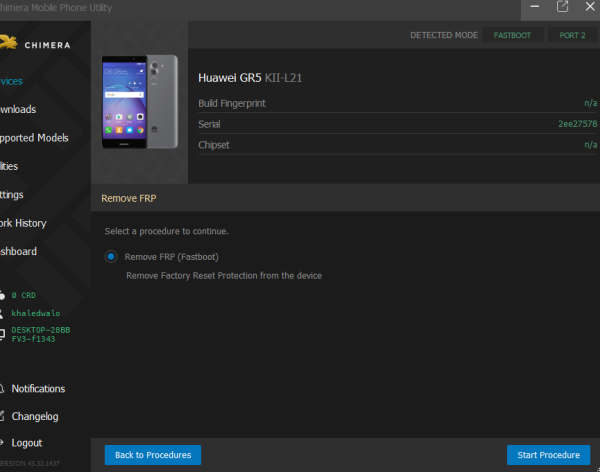Open the Changelog entry
Screen dimensions: 600x472
[35, 416]
